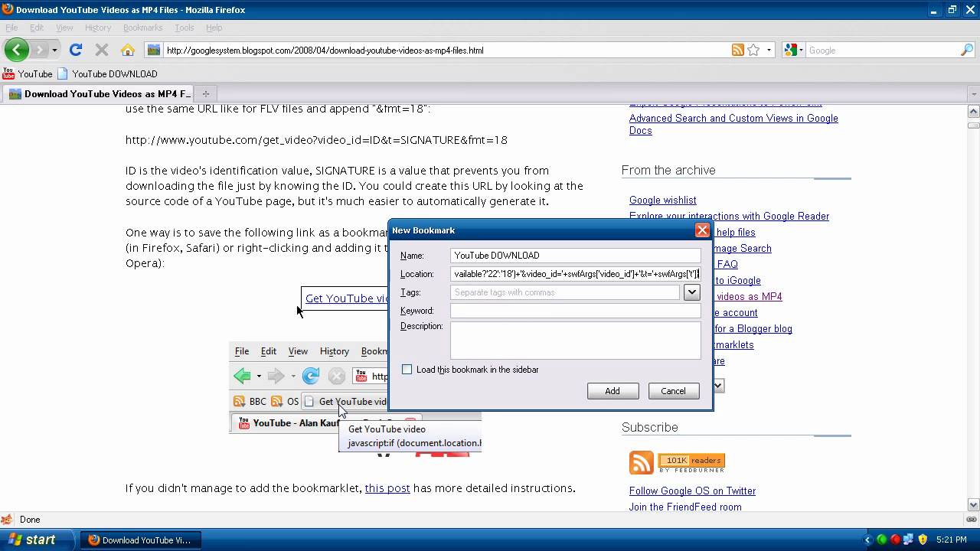
Task: Click the RSS feed icon in the address bar
Action: 738,50
